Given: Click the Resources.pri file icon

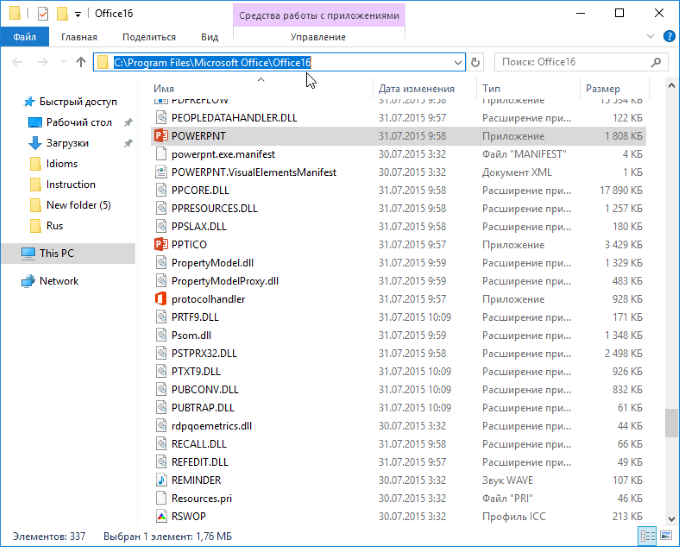Looking at the screenshot, I should [x=161, y=498].
